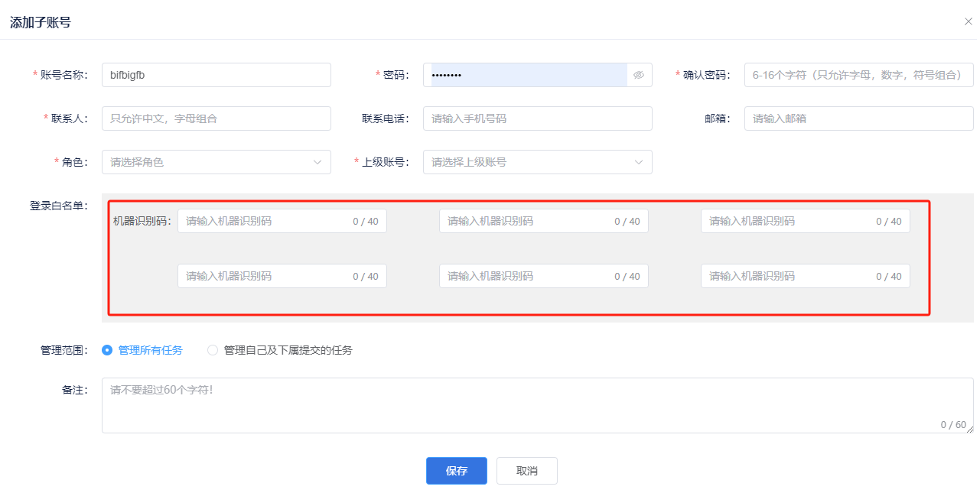Click the 角色 dropdown chevron arrow
Viewport: 980px width, 493px height.
click(317, 162)
